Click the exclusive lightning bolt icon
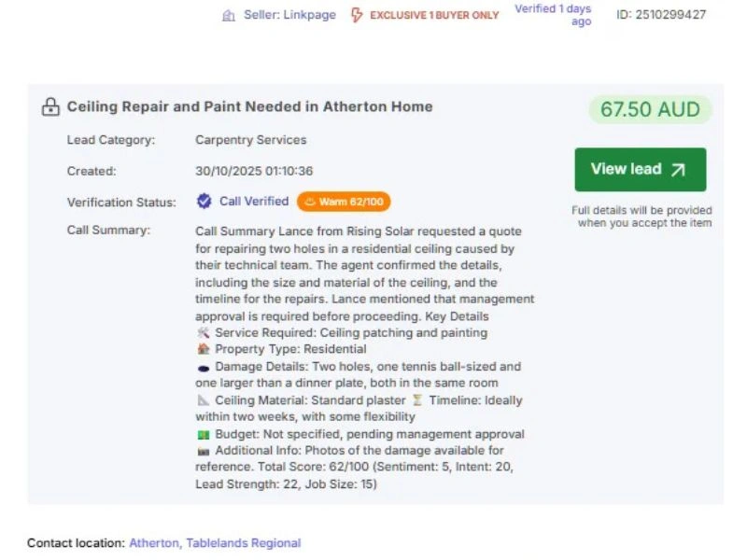This screenshot has width=747, height=560. (x=357, y=15)
